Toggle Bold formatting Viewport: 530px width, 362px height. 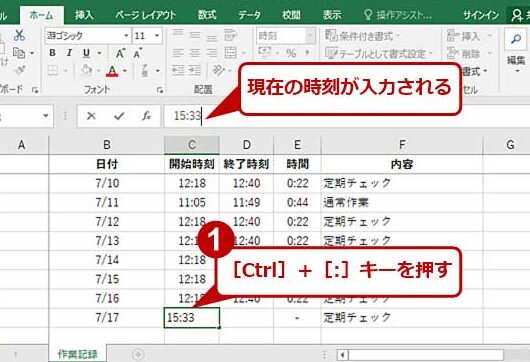[x=52, y=53]
